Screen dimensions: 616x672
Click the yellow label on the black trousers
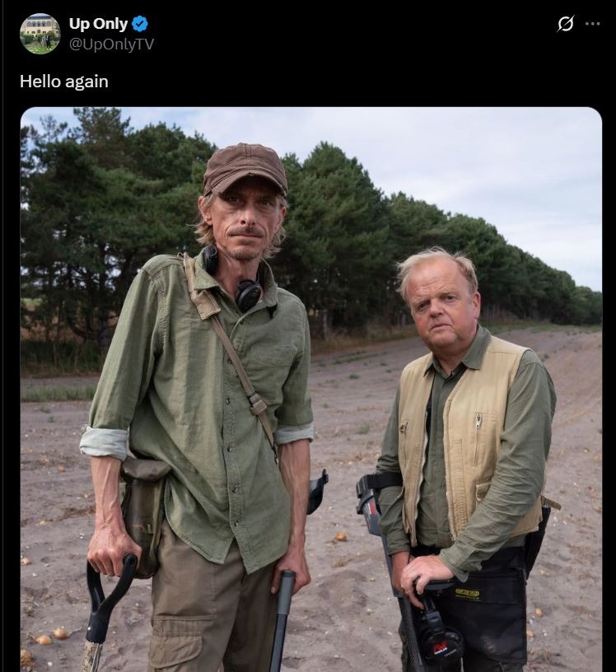tap(466, 594)
